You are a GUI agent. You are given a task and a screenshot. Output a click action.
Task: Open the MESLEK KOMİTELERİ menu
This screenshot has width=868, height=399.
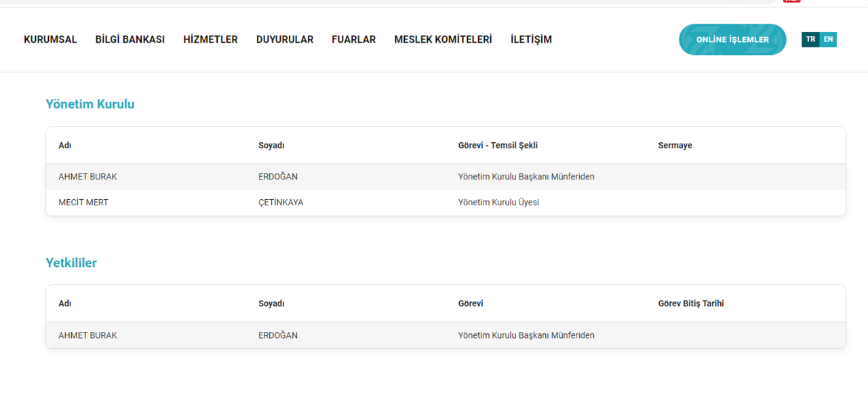443,39
